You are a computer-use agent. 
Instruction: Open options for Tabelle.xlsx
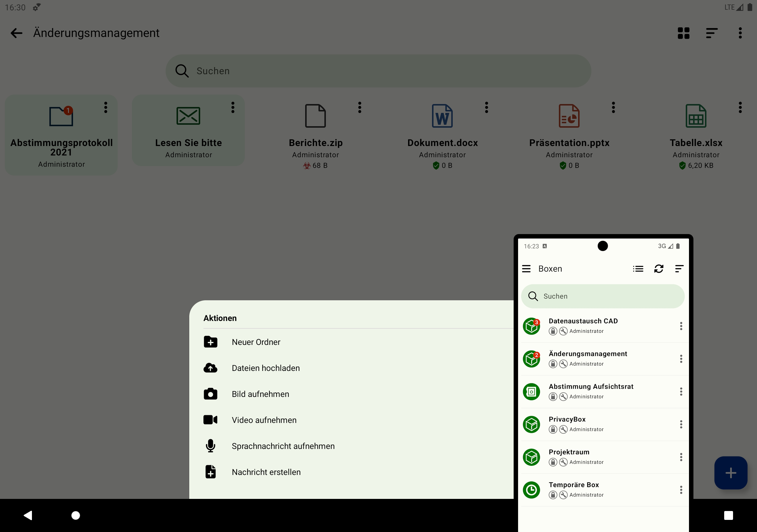click(740, 108)
